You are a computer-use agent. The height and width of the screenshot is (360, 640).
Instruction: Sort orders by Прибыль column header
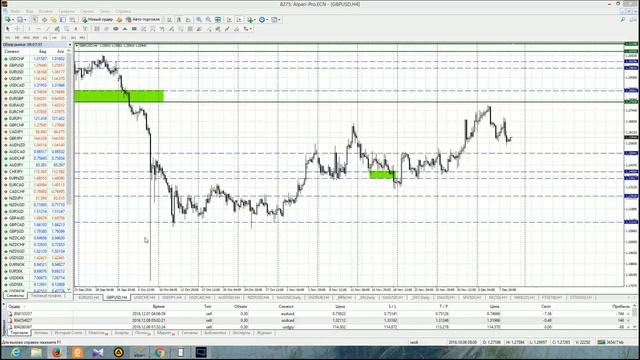pos(620,306)
